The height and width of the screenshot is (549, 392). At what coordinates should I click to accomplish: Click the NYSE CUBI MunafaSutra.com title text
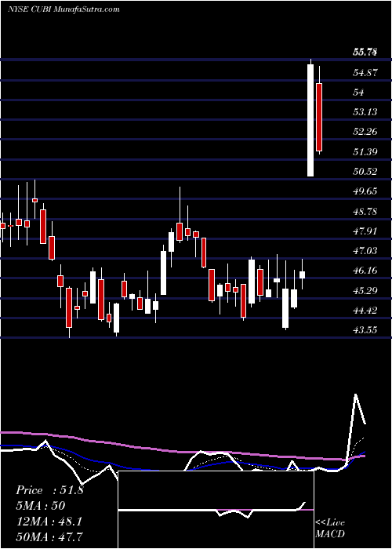[64, 9]
